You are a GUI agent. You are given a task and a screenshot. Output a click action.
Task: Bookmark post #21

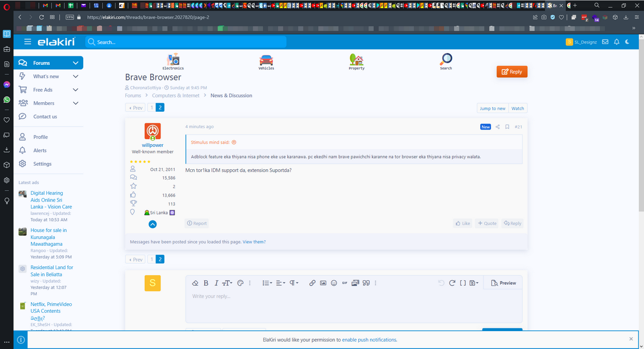click(x=507, y=127)
